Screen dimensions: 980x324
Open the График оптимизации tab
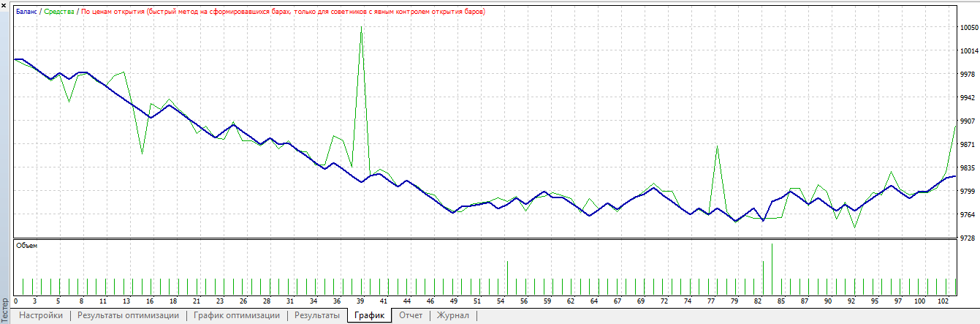[x=237, y=316]
